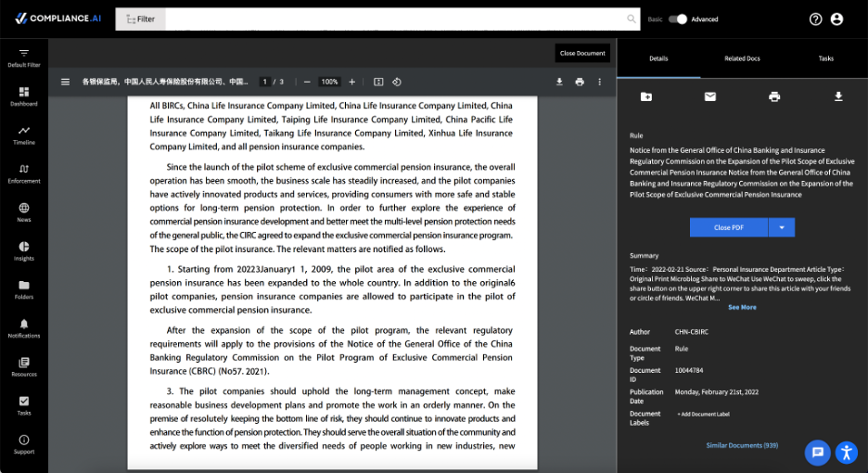Rotate the PDF document
Viewport: 868px width, 473px height.
(x=397, y=82)
